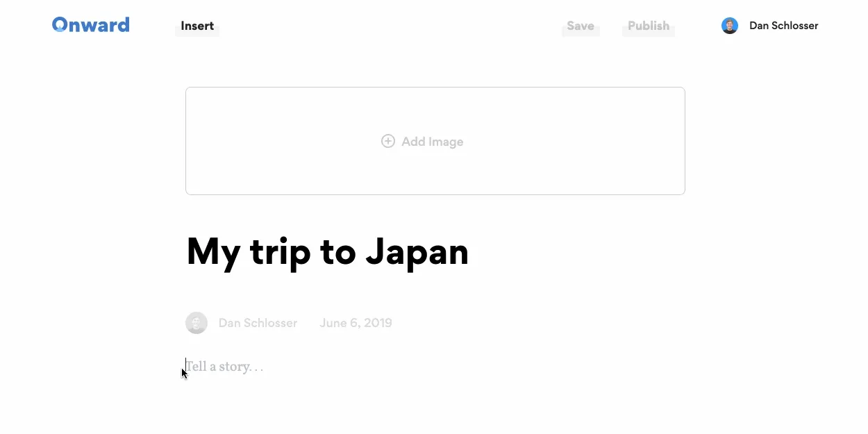Click the date June 6, 2019
Viewport: 868px width, 434px height.
[356, 323]
